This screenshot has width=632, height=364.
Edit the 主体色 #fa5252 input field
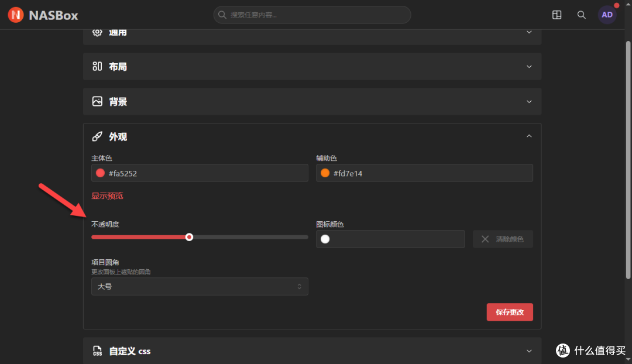click(x=200, y=173)
